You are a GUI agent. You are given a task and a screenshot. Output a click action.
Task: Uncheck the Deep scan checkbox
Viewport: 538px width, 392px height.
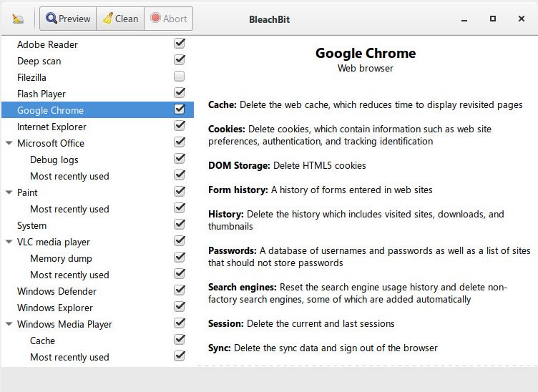180,60
